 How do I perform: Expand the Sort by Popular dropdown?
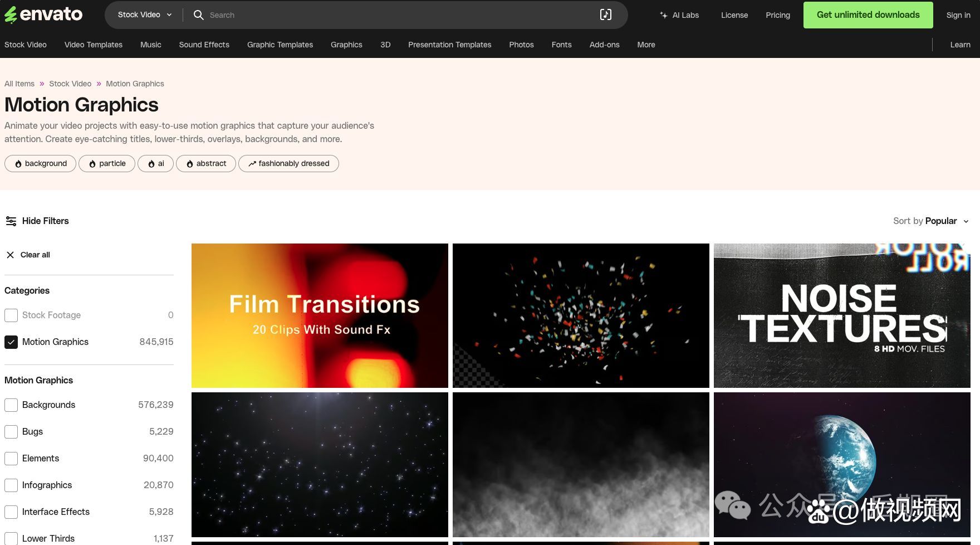pos(930,221)
